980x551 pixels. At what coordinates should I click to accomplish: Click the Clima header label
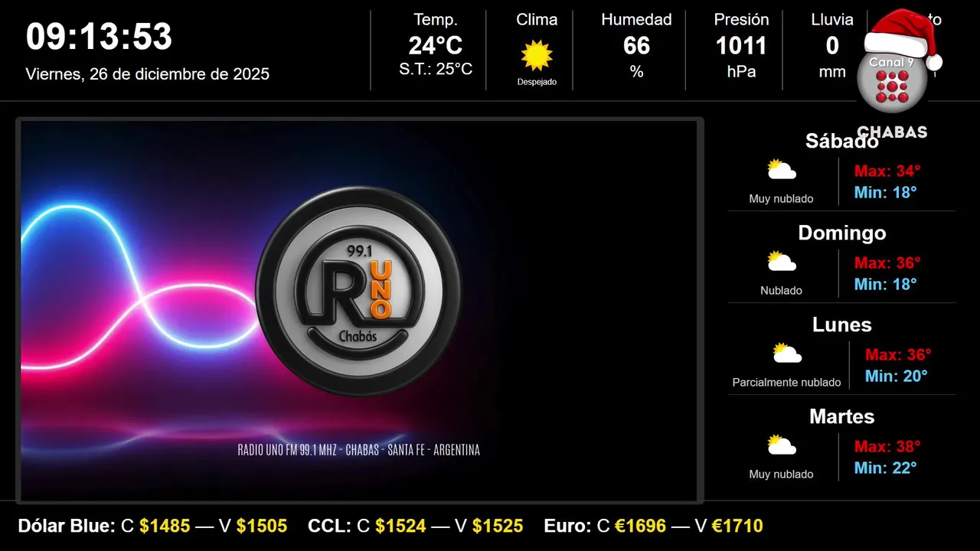[537, 20]
